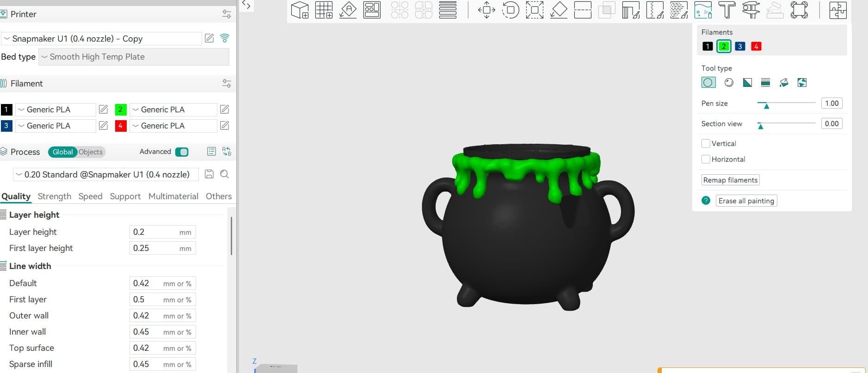This screenshot has width=868, height=373.
Task: Click the help question mark icon
Action: click(706, 201)
